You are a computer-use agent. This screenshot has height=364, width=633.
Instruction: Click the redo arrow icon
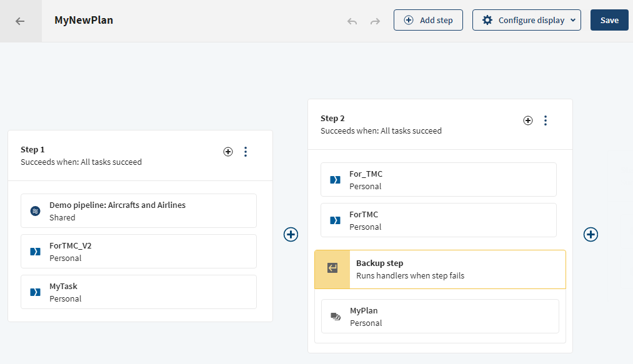[375, 21]
